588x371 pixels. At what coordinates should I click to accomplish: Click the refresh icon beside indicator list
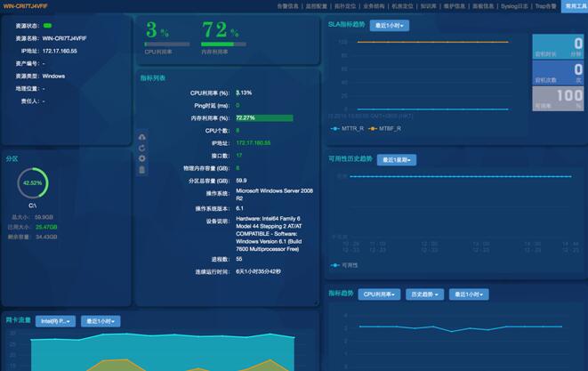tap(142, 148)
